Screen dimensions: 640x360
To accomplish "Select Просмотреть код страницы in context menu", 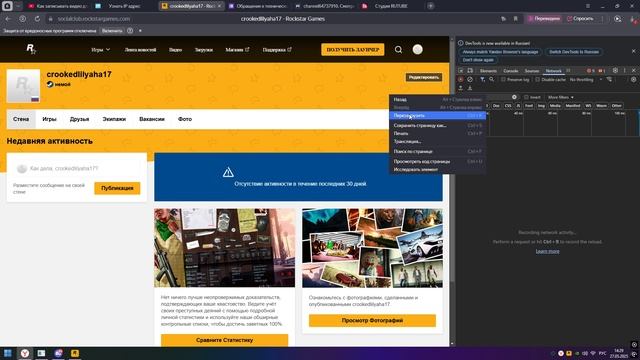I will click(x=438, y=161).
